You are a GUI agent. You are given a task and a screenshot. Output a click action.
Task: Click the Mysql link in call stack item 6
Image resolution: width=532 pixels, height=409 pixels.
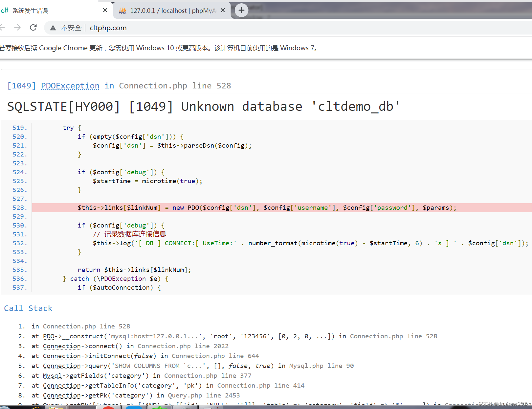click(53, 375)
